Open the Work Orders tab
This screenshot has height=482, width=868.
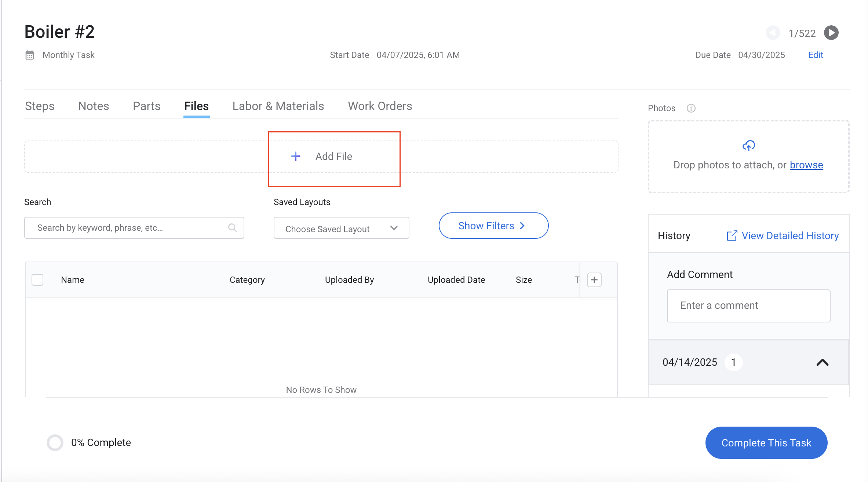[380, 106]
